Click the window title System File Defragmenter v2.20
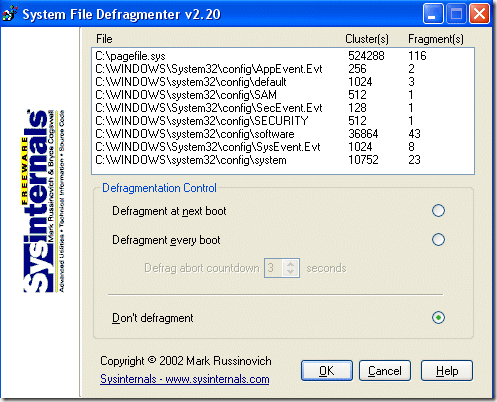Screen dimensions: 497x402 [121, 14]
